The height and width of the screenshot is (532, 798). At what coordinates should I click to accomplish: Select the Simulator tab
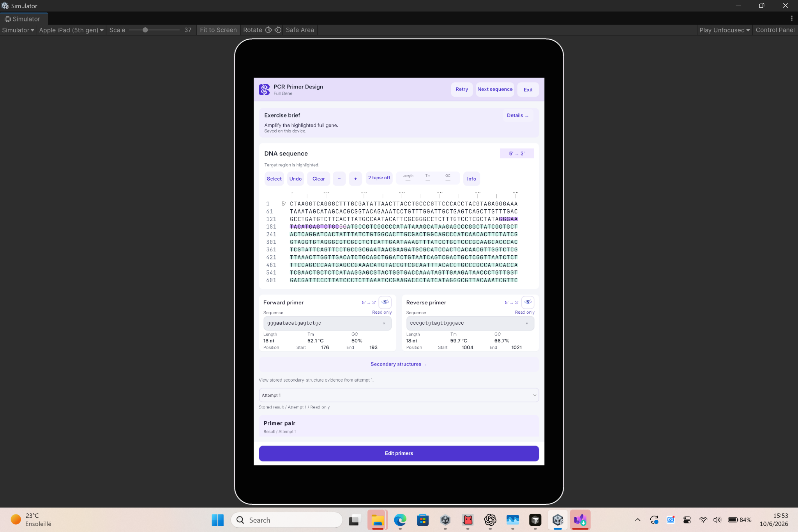[x=23, y=19]
